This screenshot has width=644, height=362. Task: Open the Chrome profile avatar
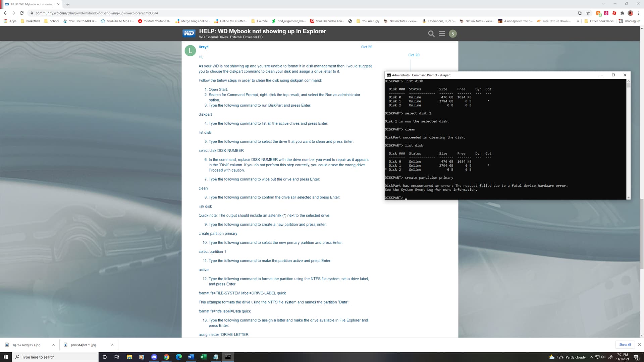point(630,13)
